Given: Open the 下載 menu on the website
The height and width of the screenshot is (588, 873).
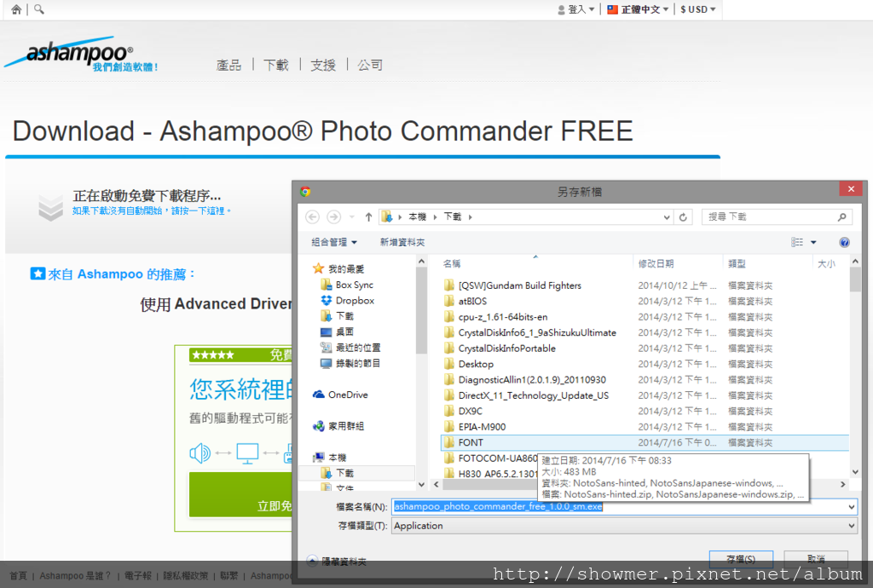Looking at the screenshot, I should pyautogui.click(x=276, y=65).
